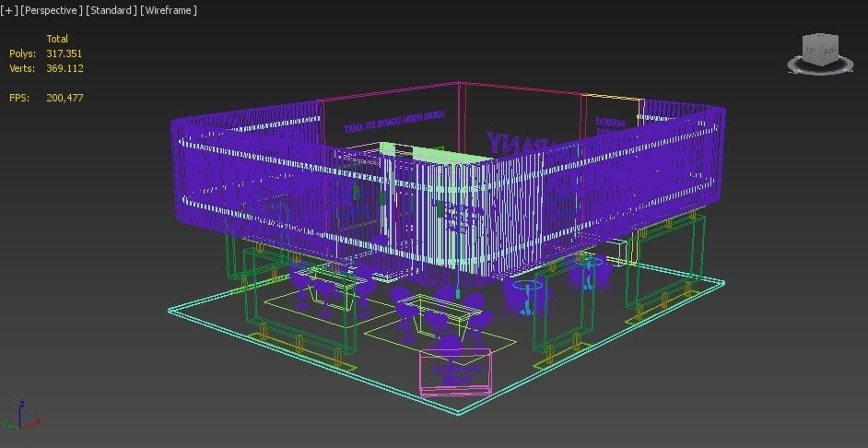
Task: Open the Perspective viewport label menu
Action: click(52, 10)
